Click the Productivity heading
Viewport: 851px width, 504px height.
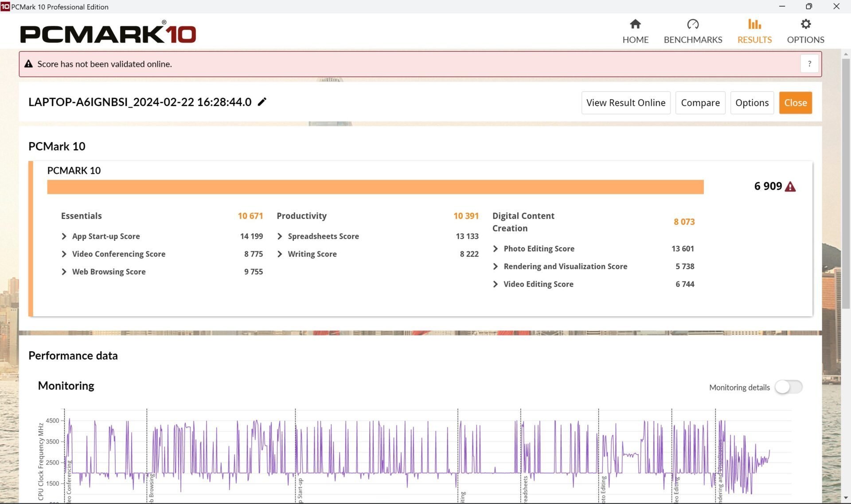[301, 216]
